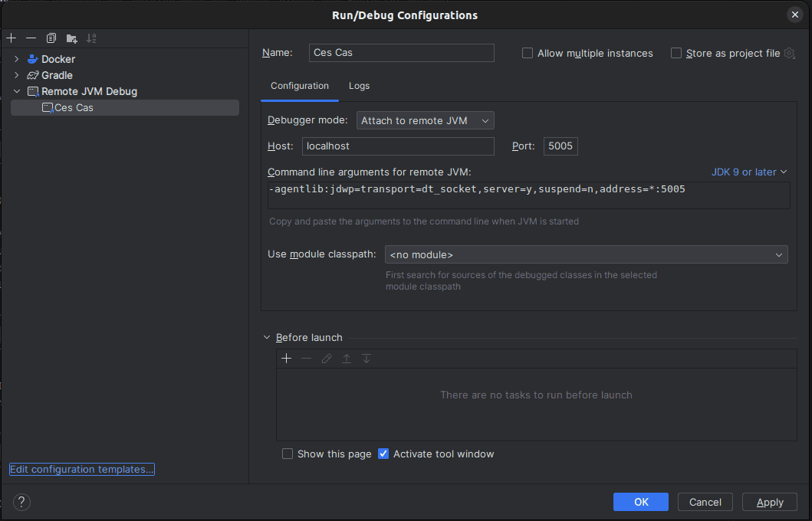812x521 pixels.
Task: Tick the Show this page checkbox
Action: click(x=287, y=454)
